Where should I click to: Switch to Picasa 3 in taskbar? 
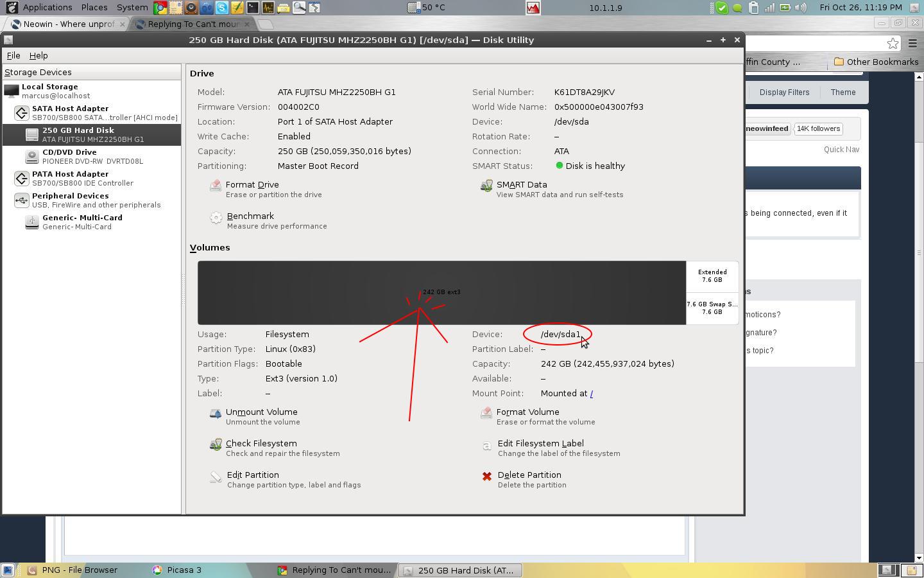click(x=177, y=570)
